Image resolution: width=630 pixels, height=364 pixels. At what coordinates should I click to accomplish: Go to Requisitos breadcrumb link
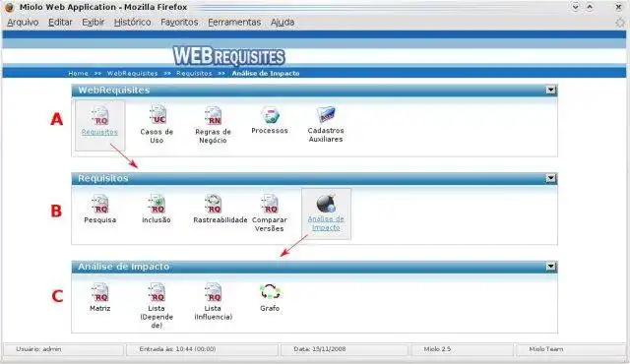[x=194, y=73]
